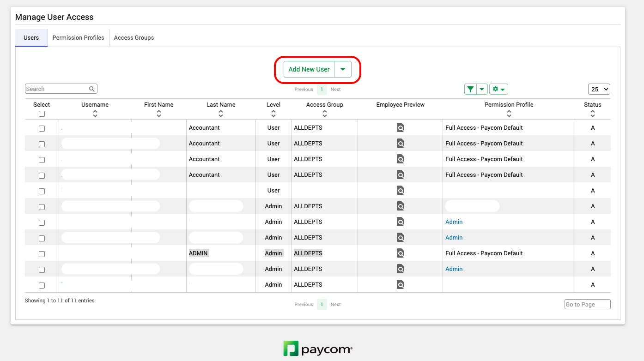Expand the Add New User dropdown arrow
The width and height of the screenshot is (644, 361).
343,69
